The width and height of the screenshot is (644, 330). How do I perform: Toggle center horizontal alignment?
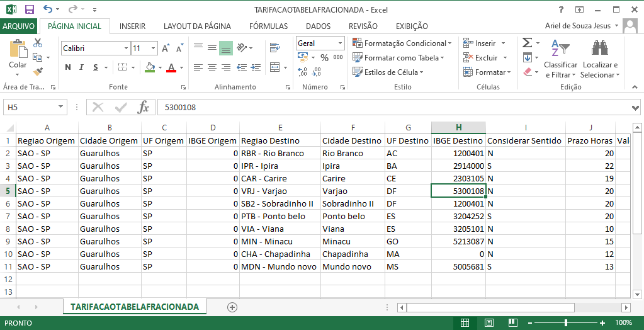(212, 67)
